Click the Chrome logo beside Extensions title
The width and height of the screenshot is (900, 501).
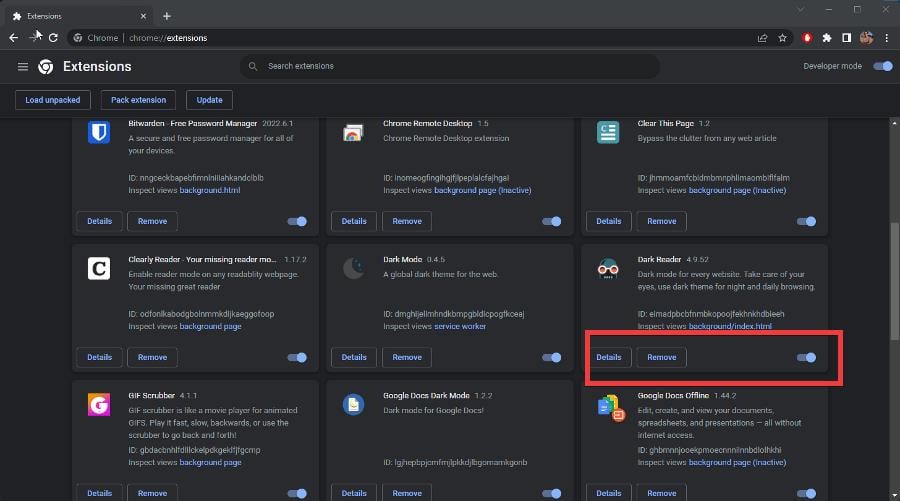click(x=46, y=67)
